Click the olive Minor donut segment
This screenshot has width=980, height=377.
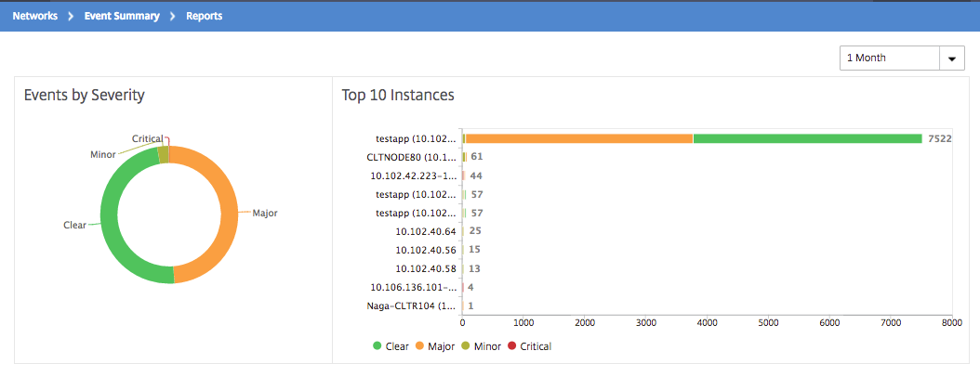tap(163, 154)
